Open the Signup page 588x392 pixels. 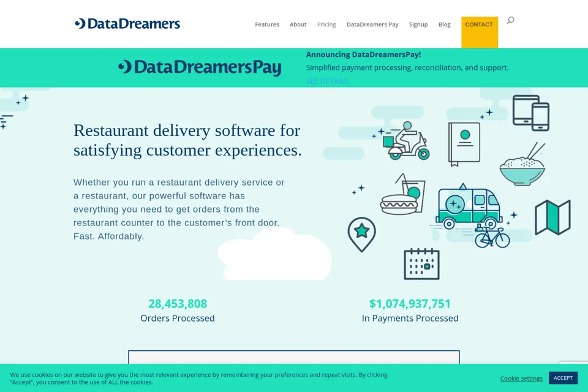(x=418, y=24)
